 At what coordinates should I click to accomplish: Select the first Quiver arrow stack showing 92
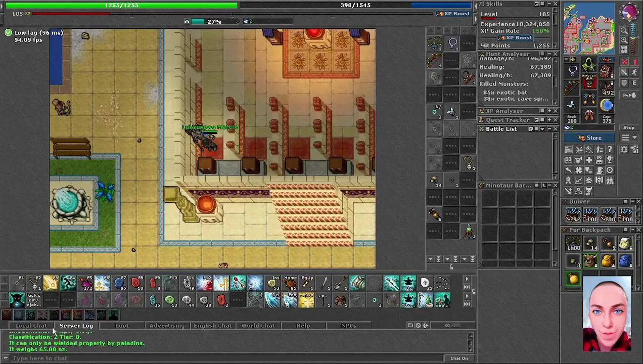(573, 216)
